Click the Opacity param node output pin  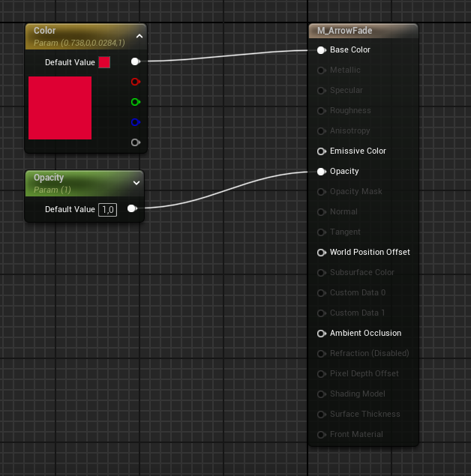point(131,209)
